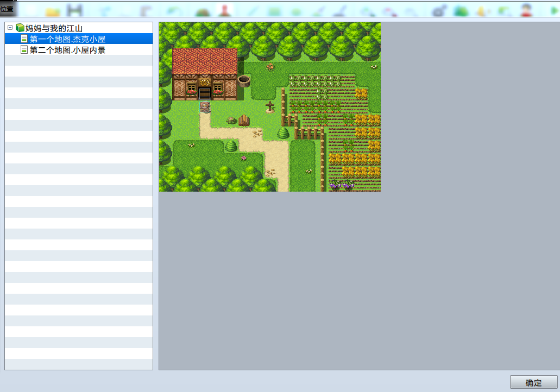Screen dimensions: 560x392
Task: Open the Character Generator icon
Action: click(526, 10)
